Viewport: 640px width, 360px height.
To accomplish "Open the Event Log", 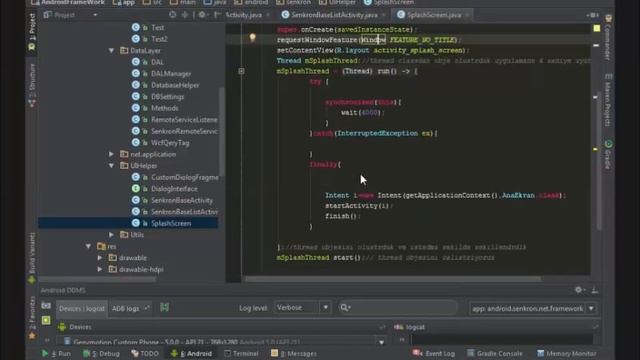I will (x=434, y=354).
